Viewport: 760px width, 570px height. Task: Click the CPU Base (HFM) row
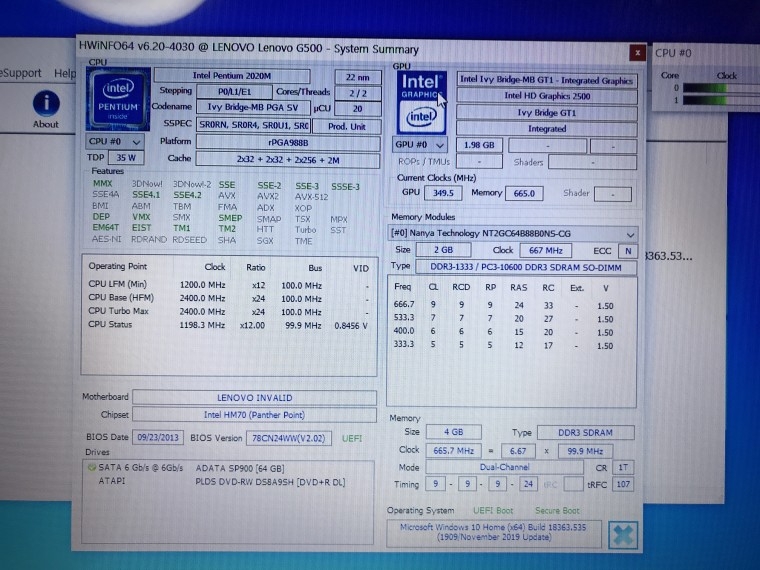(x=228, y=298)
